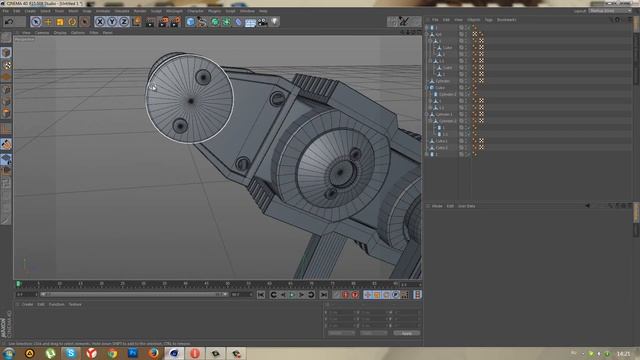Click the Undo arrow in the toolbar
The image size is (640, 360).
coord(9,22)
